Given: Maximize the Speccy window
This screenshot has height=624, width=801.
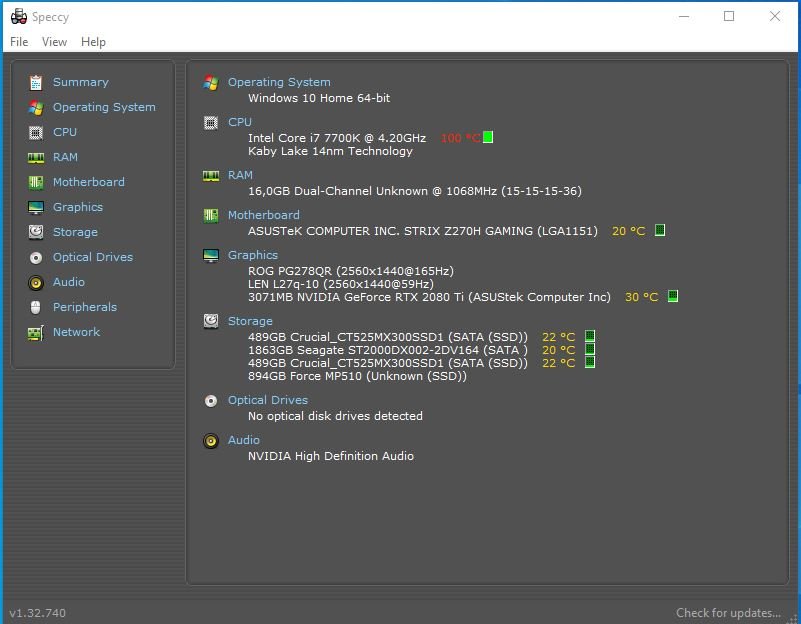Looking at the screenshot, I should point(729,16).
